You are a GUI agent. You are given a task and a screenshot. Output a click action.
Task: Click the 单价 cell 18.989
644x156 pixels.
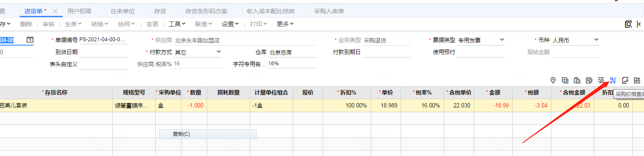(x=385, y=106)
